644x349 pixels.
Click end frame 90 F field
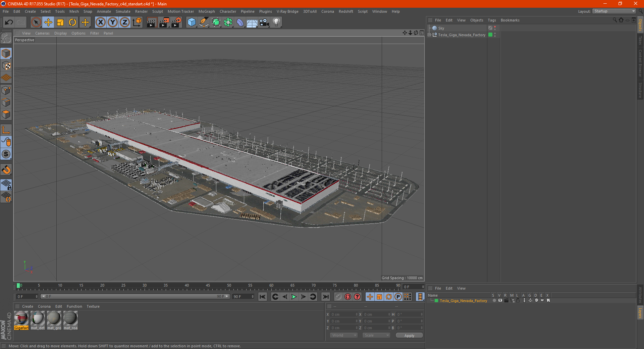coord(243,297)
